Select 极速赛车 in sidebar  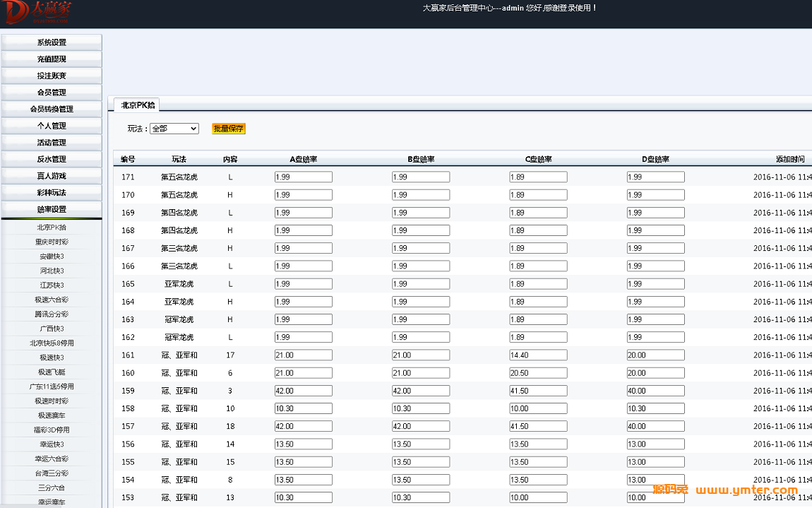52,415
